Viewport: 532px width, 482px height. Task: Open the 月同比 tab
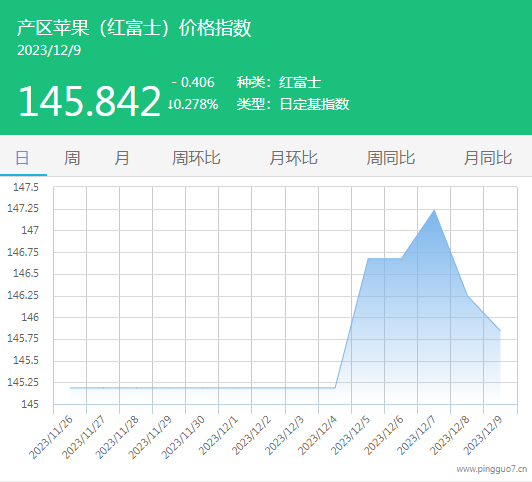488,158
